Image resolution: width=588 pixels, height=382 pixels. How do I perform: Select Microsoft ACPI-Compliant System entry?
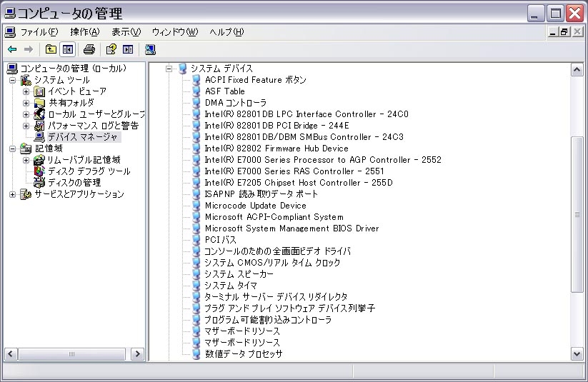click(274, 217)
